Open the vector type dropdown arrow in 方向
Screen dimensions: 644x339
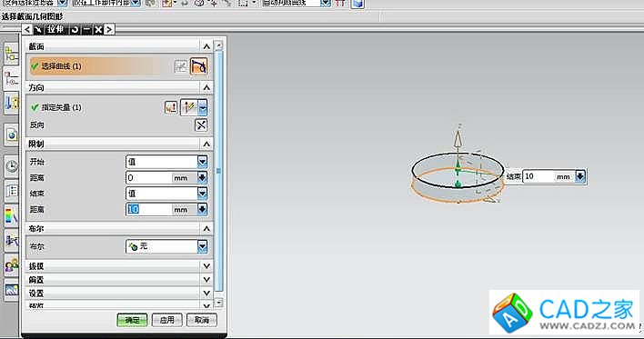click(x=203, y=107)
